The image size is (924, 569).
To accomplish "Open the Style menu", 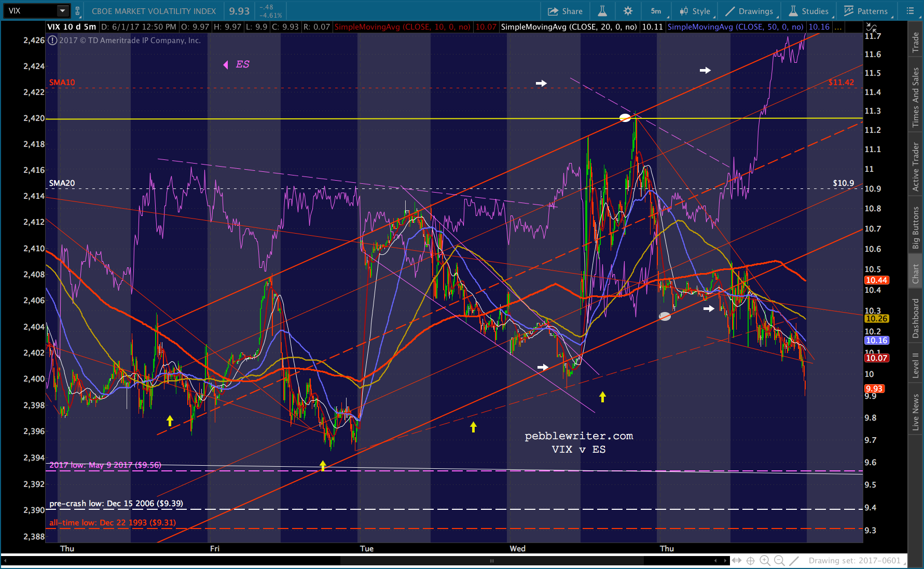I will click(695, 11).
